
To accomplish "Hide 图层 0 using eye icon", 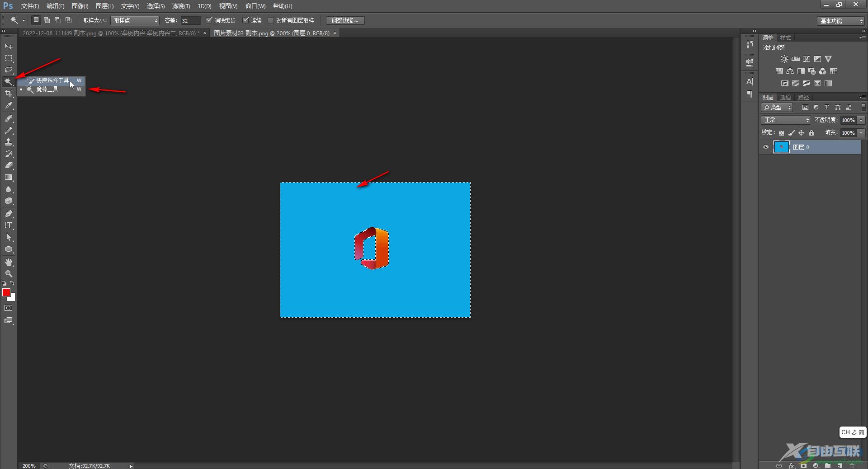I will click(x=766, y=147).
